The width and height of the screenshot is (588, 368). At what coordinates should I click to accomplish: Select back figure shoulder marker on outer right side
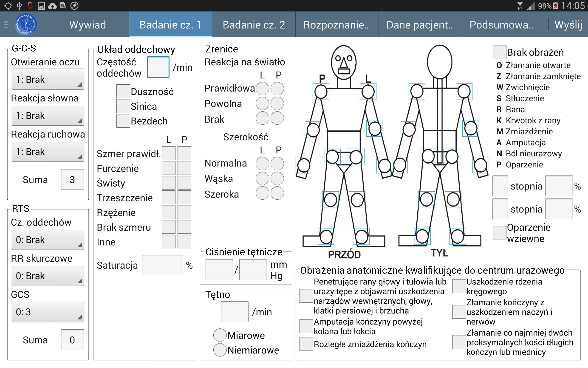(464, 92)
